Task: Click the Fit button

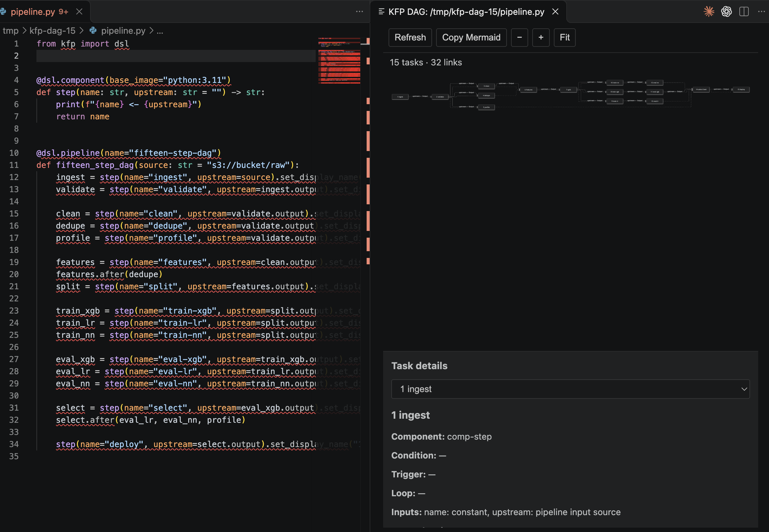Action: point(565,37)
